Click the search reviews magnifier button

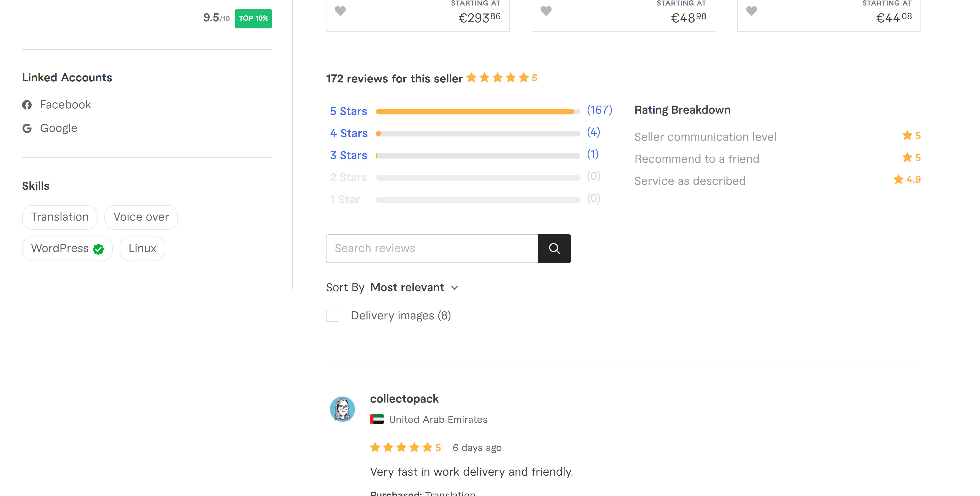[x=554, y=249]
